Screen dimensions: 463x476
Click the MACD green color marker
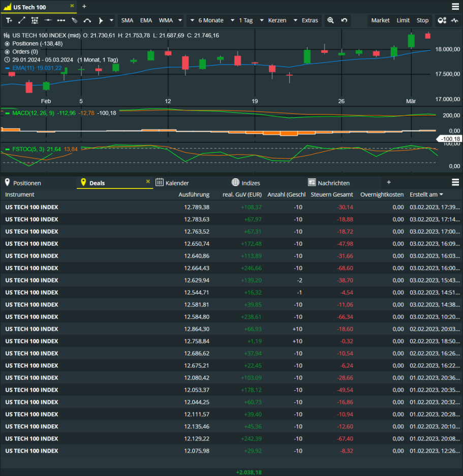click(7, 113)
